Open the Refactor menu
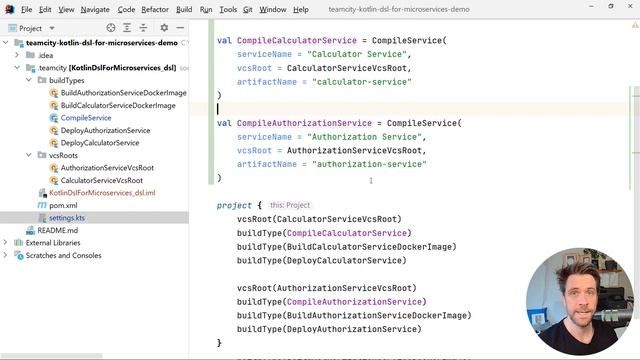This screenshot has height=360, width=640. 155,9
